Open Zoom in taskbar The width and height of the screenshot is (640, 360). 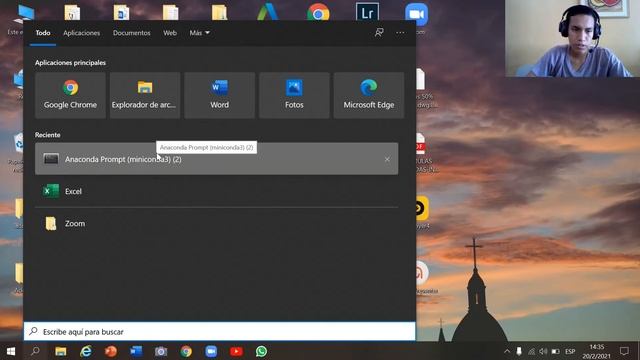coord(211,351)
